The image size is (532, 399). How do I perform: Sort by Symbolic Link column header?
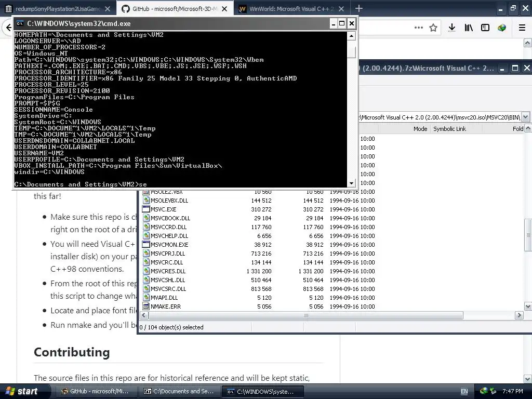(x=449, y=129)
